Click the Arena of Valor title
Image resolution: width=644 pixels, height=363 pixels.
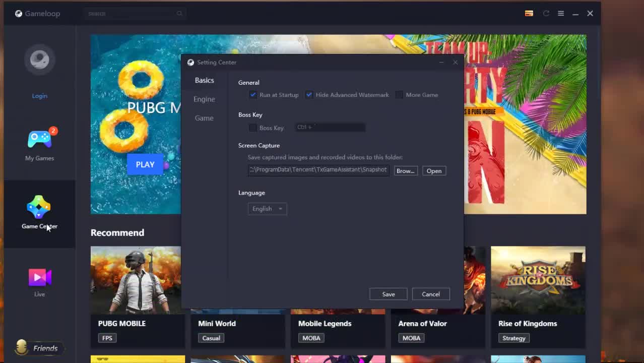click(x=422, y=324)
